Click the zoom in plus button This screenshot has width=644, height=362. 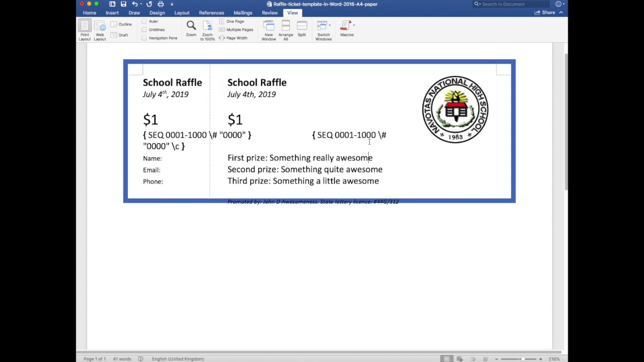pyautogui.click(x=541, y=359)
